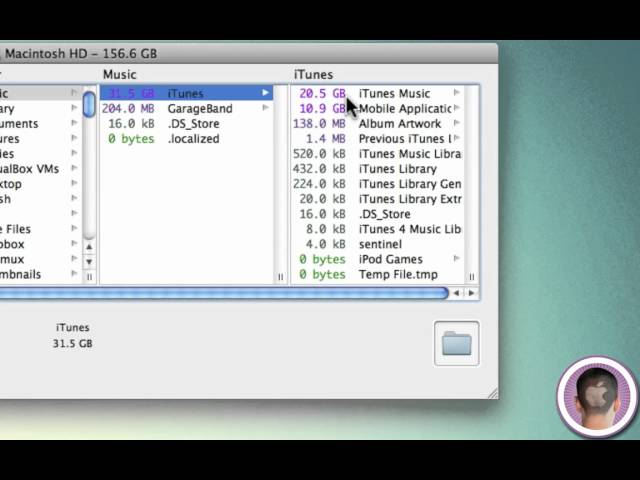Click the VirtualBox VMs folder entry
The image size is (640, 480).
click(x=30, y=169)
